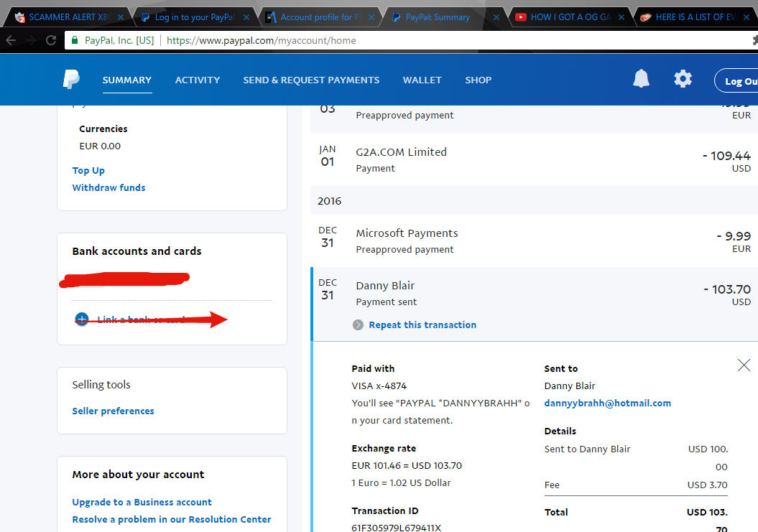Open account settings gear icon

[x=683, y=78]
